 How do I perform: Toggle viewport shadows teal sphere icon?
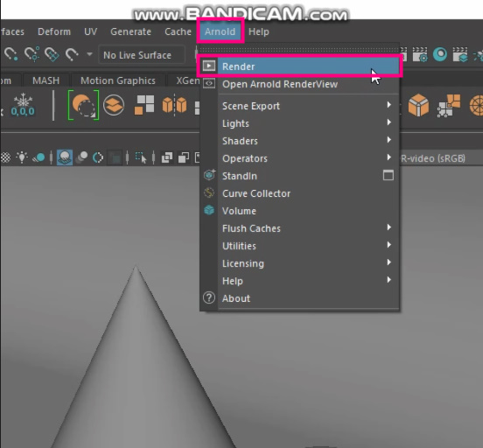(38, 157)
